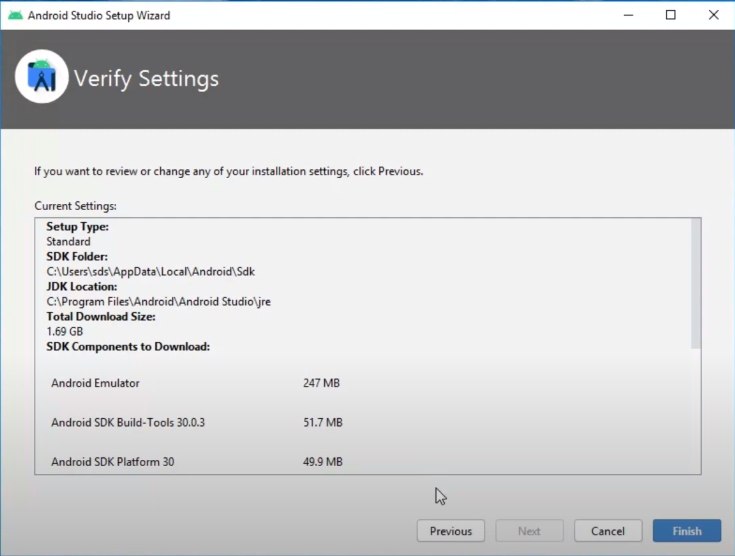This screenshot has width=735, height=556.
Task: Click the Cancel button
Action: (608, 531)
